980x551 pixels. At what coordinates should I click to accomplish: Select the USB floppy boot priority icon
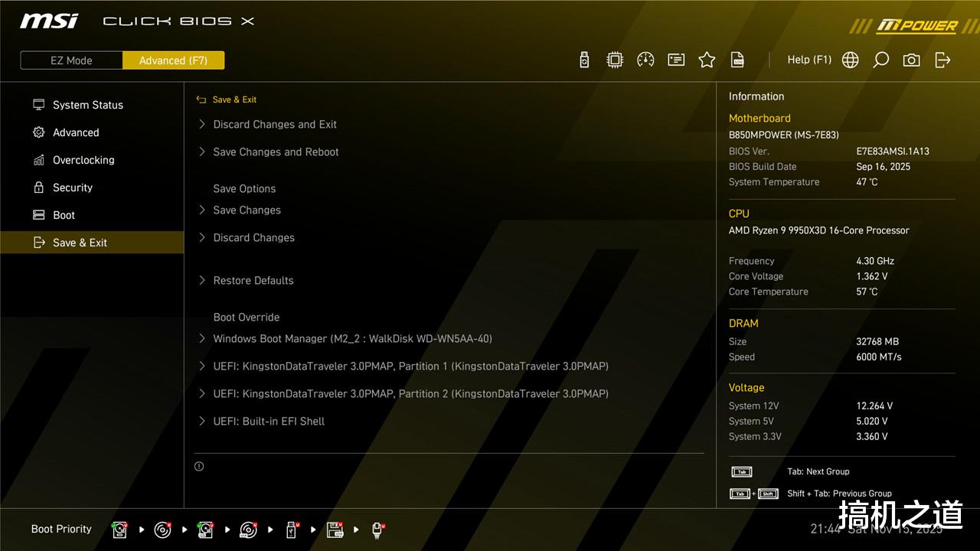pyautogui.click(x=335, y=529)
